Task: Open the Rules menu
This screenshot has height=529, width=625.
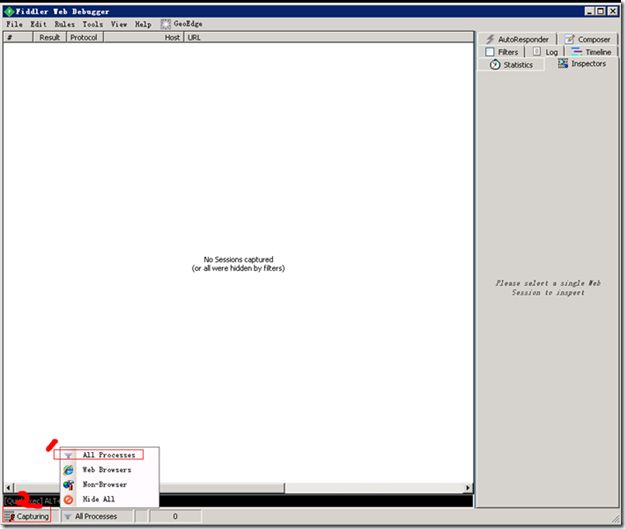Action: click(x=65, y=24)
